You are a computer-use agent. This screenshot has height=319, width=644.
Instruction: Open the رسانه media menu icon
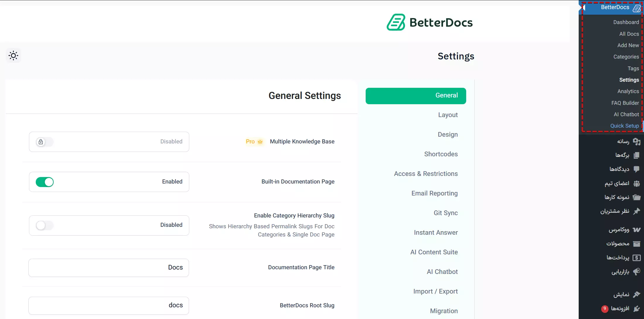(x=636, y=142)
